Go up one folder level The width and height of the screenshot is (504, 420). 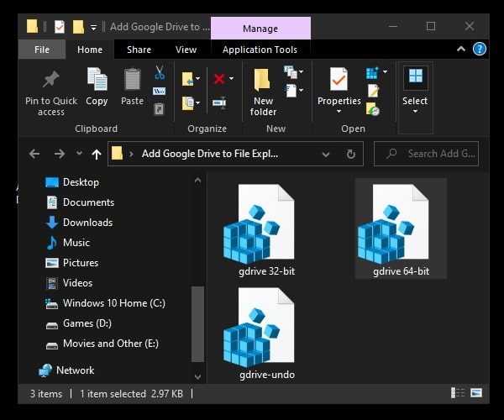click(96, 154)
